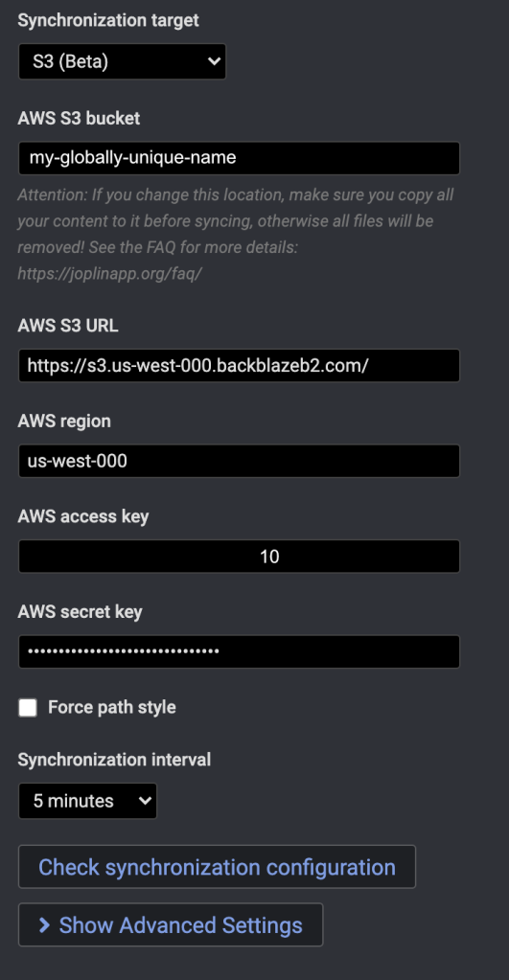This screenshot has height=980, width=509.
Task: Click the Force path style label
Action: (112, 708)
